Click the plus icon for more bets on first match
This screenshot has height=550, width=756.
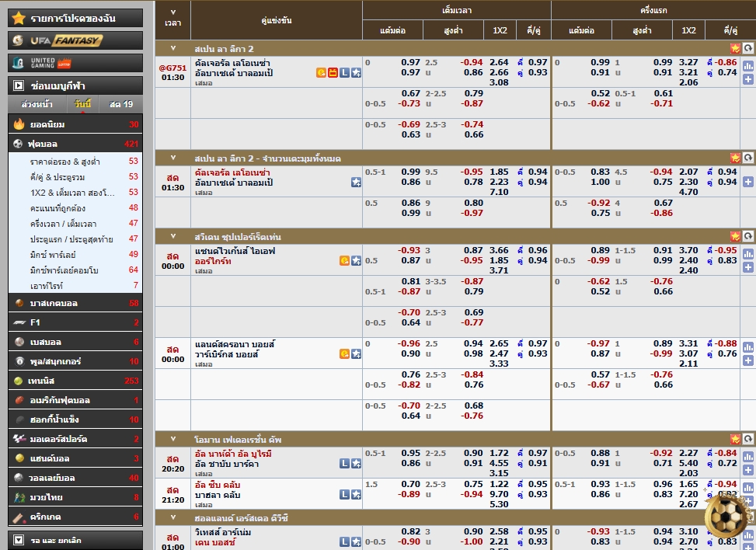pyautogui.click(x=747, y=79)
